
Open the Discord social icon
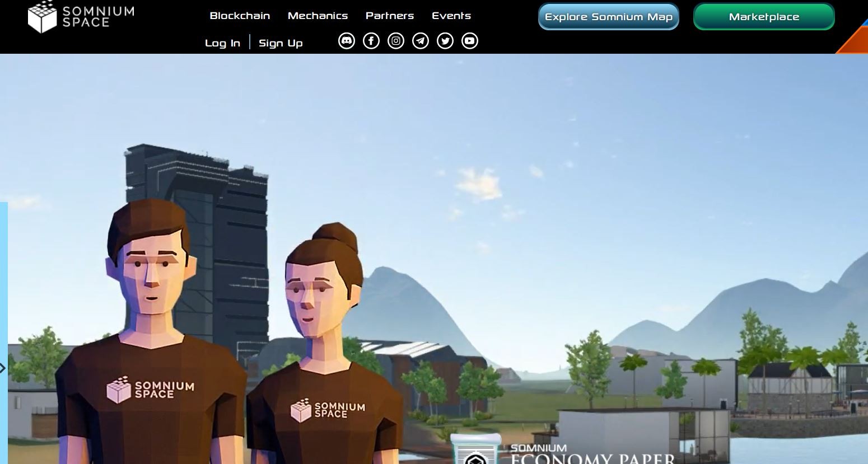click(x=347, y=41)
